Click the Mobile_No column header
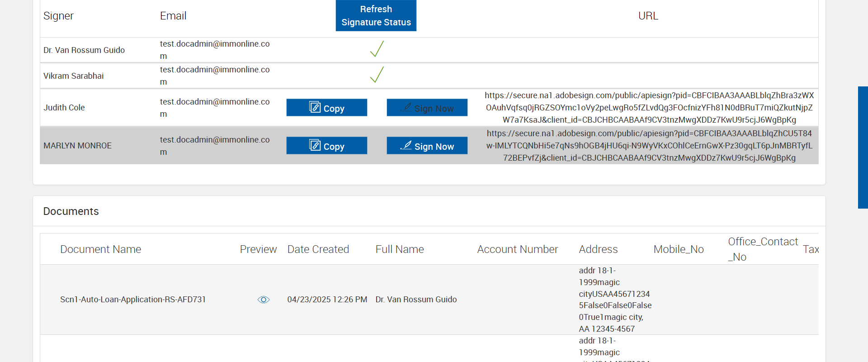868x362 pixels. pos(679,249)
